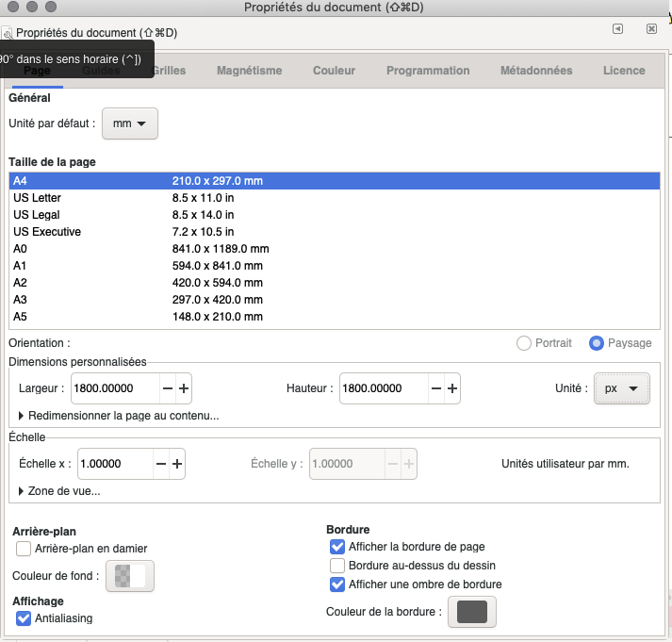Select the US Letter page size
Screen dimensions: 672x642
[335, 198]
